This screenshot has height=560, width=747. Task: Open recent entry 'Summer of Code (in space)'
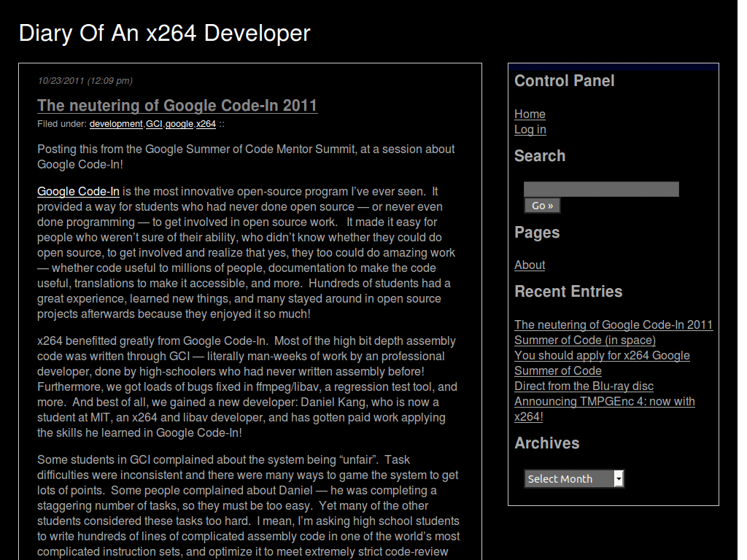pyautogui.click(x=585, y=340)
